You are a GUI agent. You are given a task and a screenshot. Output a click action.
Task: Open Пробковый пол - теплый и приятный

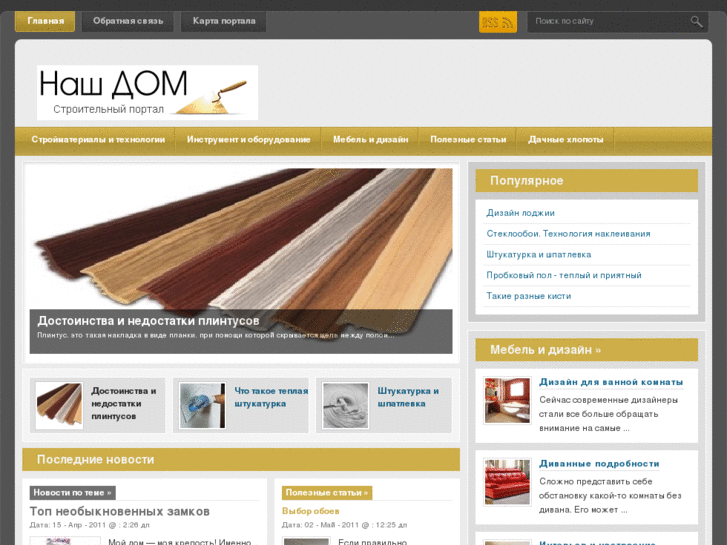coord(564,276)
